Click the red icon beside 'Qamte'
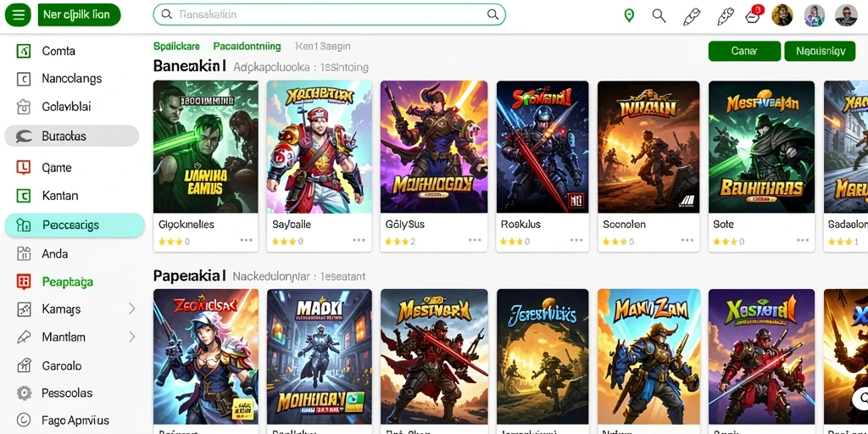The width and height of the screenshot is (868, 434). pos(23,167)
